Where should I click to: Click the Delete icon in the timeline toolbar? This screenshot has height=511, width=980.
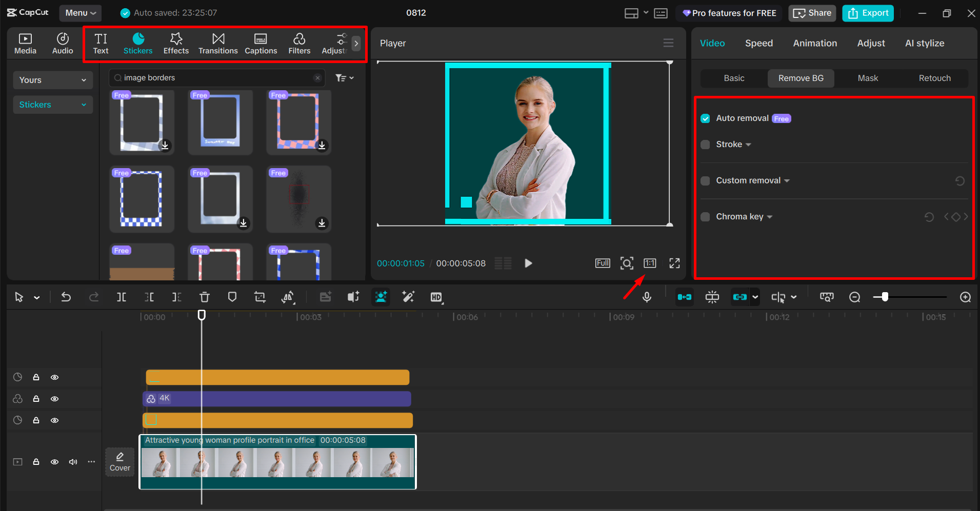point(204,297)
